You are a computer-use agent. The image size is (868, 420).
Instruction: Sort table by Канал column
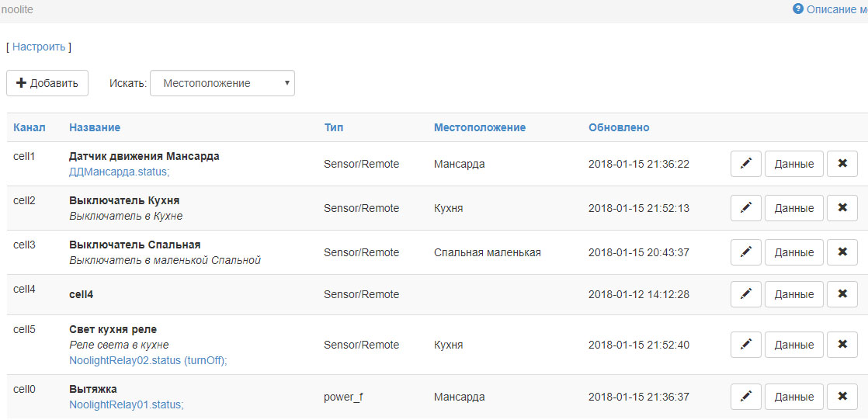coord(30,127)
